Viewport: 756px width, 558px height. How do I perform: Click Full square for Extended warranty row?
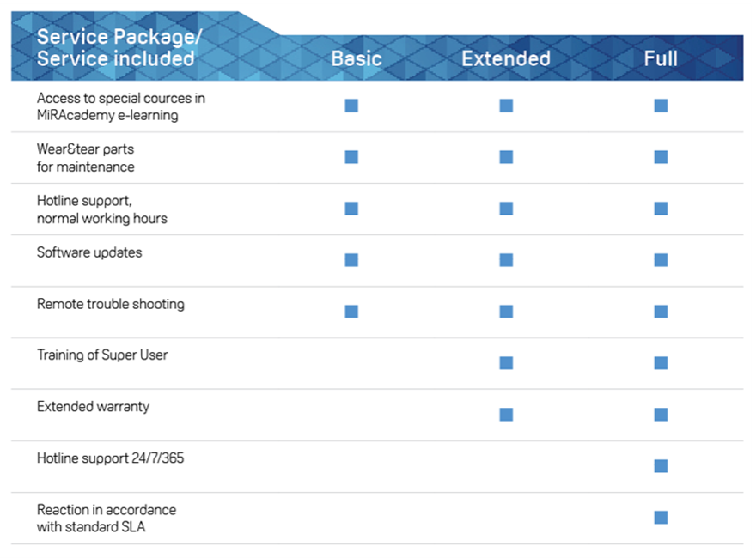coord(661,415)
